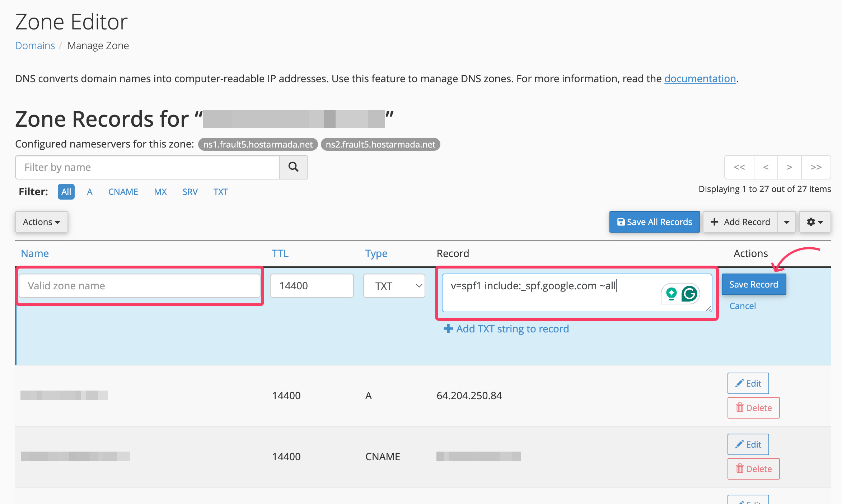Screen dimensions: 842x504
Task: Filter records by TXT type
Action: click(220, 192)
